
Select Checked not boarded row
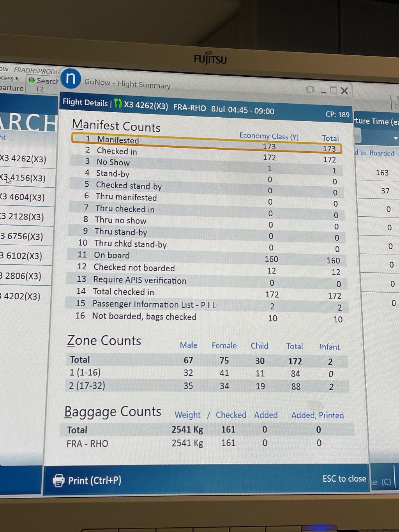(x=207, y=269)
